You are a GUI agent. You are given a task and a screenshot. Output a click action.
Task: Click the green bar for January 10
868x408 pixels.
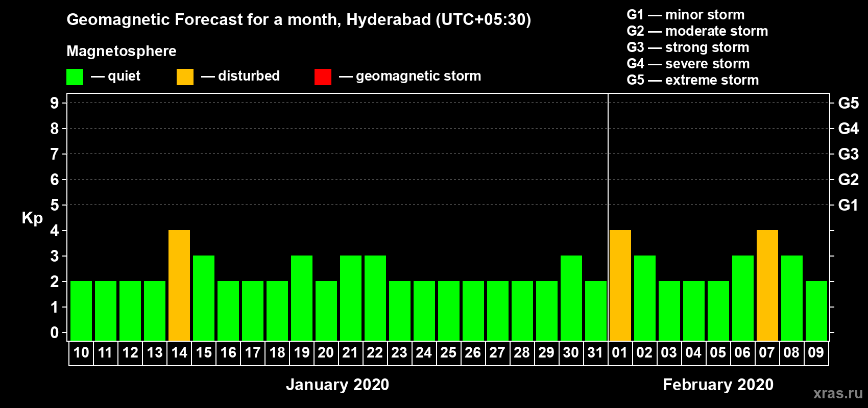(81, 311)
